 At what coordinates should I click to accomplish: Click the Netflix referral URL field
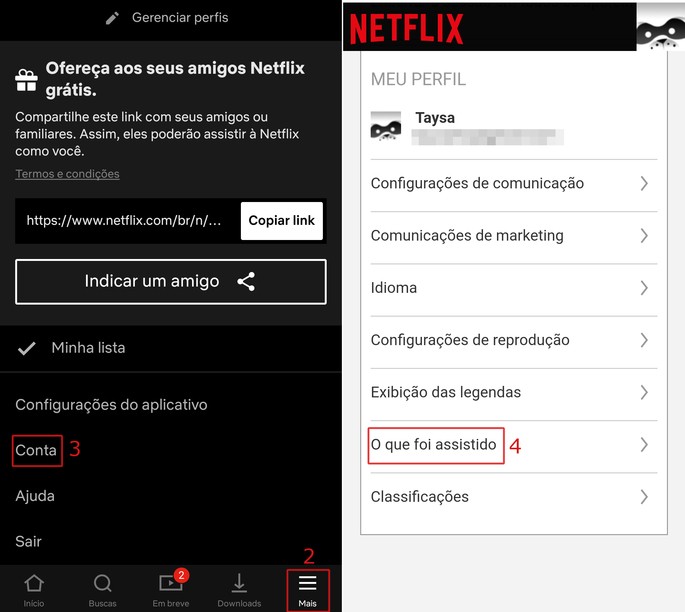126,221
